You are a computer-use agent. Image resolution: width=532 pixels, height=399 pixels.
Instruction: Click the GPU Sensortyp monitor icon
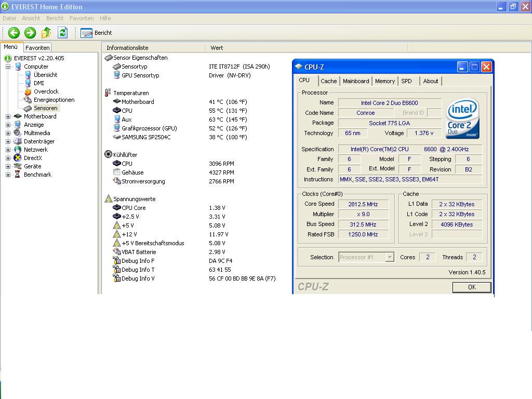(x=117, y=75)
